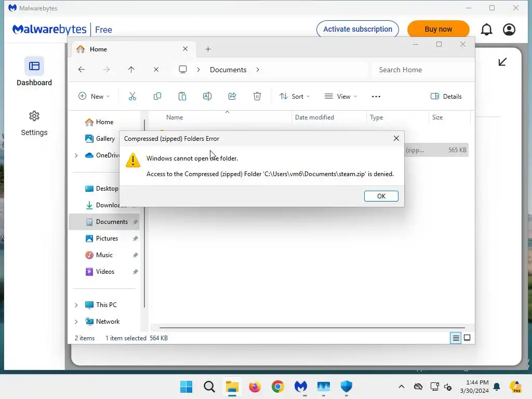Switch to large thumbnails view icon
This screenshot has width=532, height=399.
click(x=467, y=338)
